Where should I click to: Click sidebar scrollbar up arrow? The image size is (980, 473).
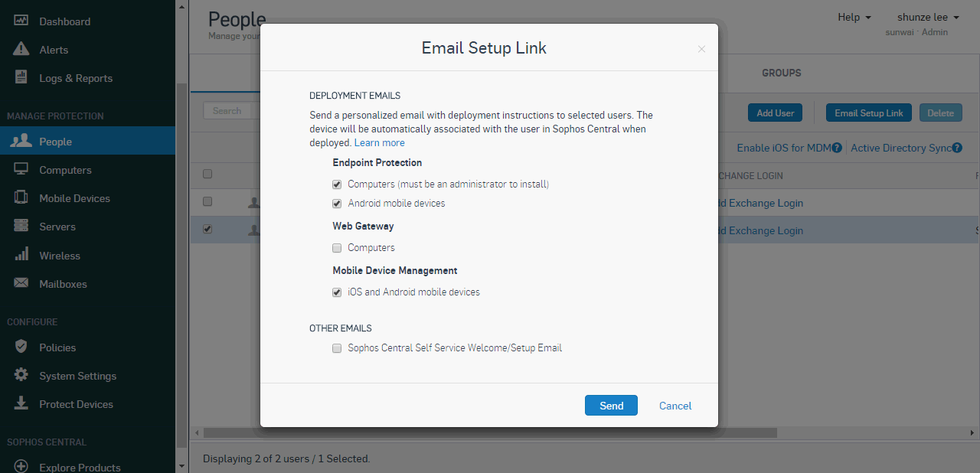pyautogui.click(x=181, y=6)
